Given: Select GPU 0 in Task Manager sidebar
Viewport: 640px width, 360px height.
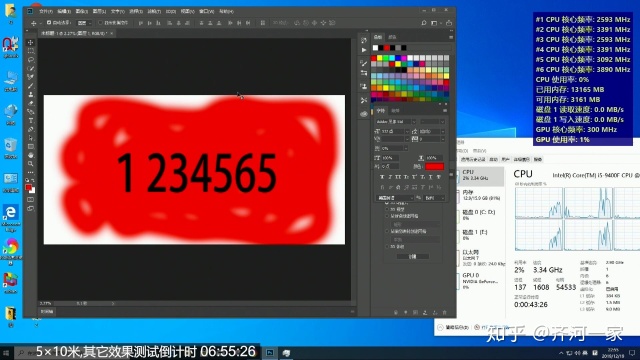Looking at the screenshot, I should tap(480, 281).
